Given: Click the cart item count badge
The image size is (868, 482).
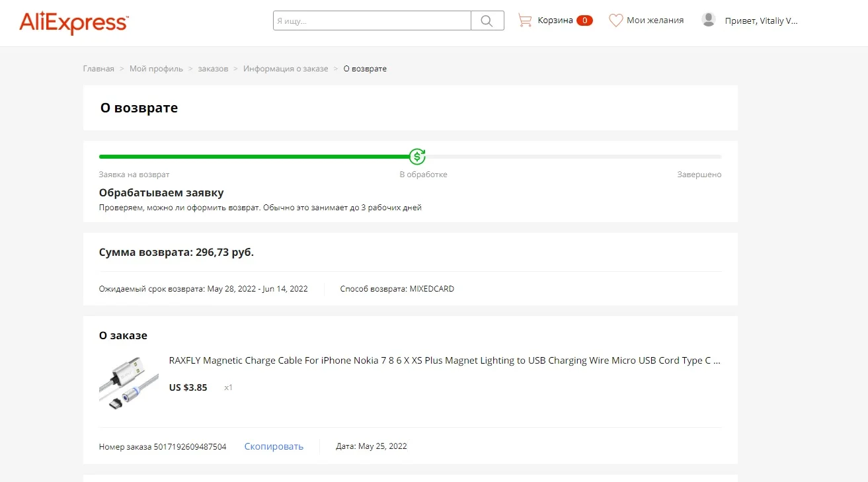Looking at the screenshot, I should coord(584,20).
